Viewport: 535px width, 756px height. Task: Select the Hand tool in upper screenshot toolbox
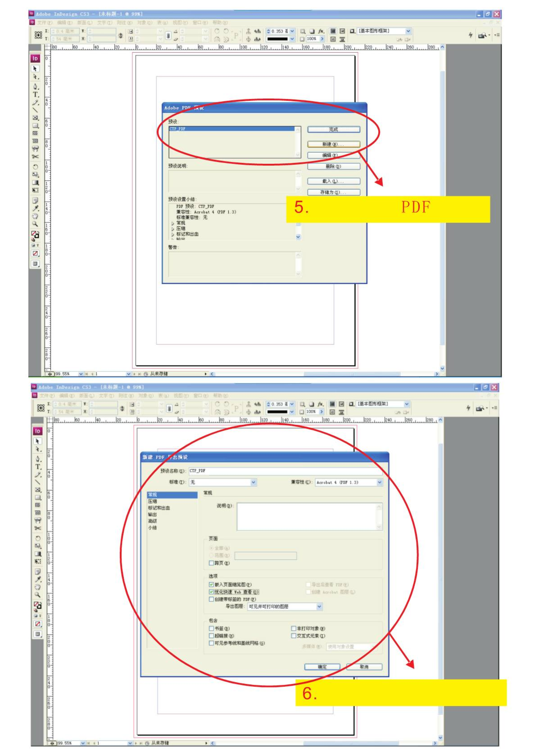tap(35, 216)
